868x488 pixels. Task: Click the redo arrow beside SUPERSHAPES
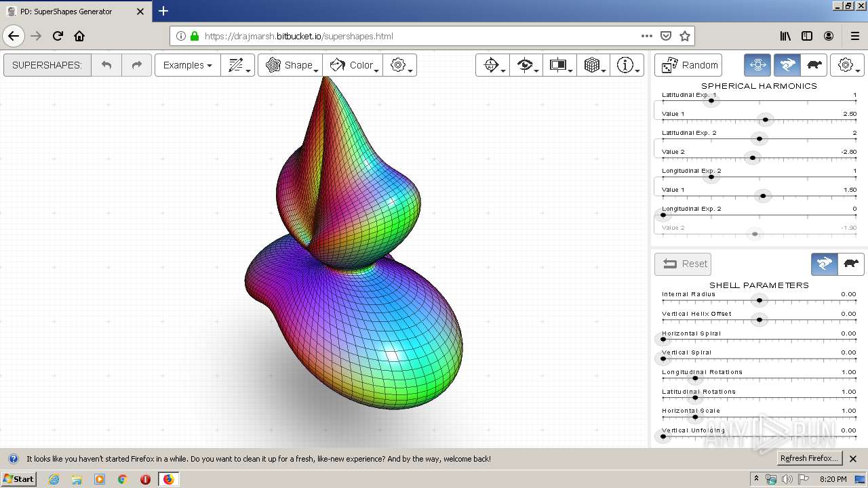(x=136, y=65)
